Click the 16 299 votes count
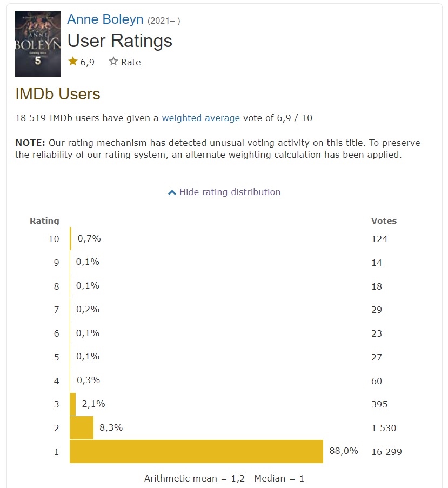 [386, 452]
